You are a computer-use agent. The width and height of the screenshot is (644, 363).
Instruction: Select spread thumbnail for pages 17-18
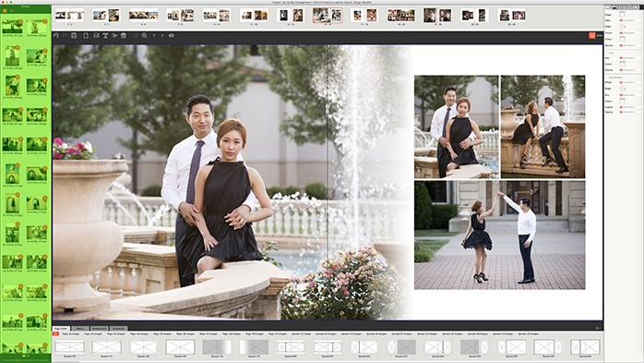pos(364,16)
